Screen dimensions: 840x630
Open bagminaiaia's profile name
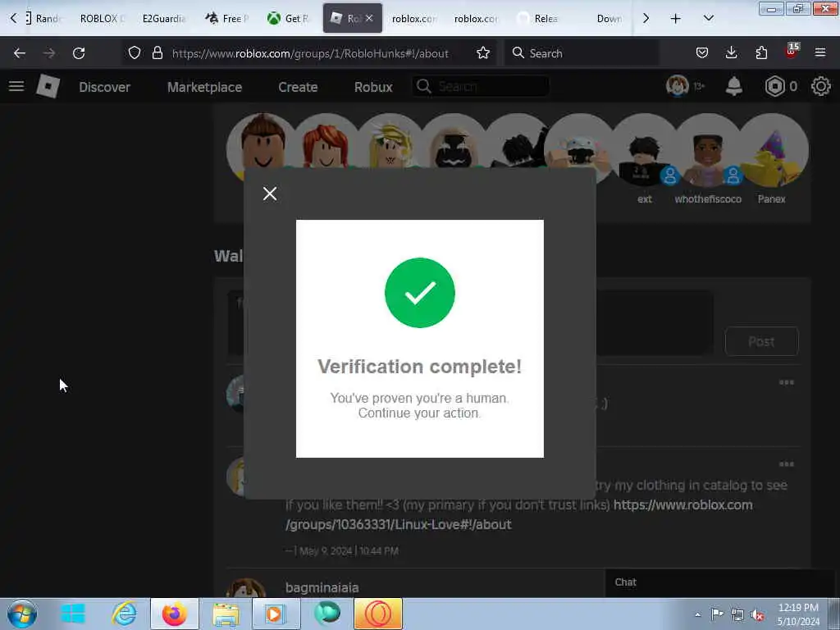(x=322, y=587)
